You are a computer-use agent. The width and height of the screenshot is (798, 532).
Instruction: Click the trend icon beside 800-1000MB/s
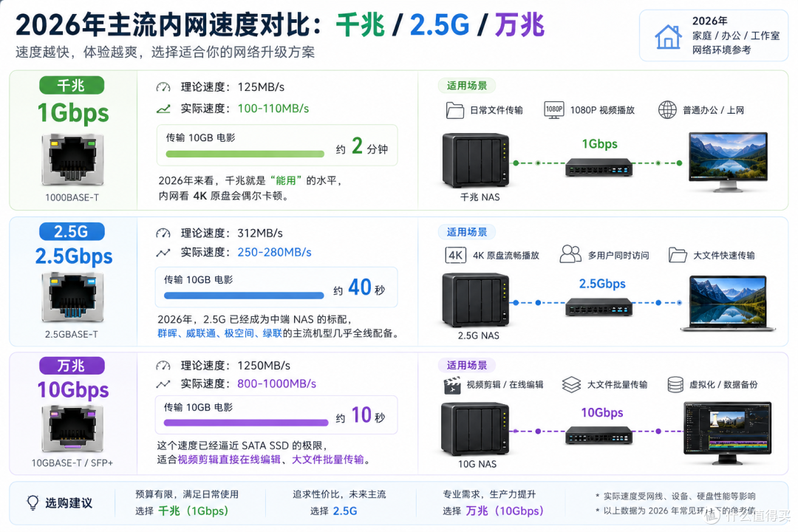[163, 384]
